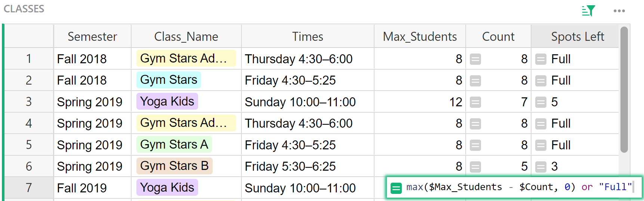The height and width of the screenshot is (201, 644).
Task: Select row number 3
Action: coord(29,102)
